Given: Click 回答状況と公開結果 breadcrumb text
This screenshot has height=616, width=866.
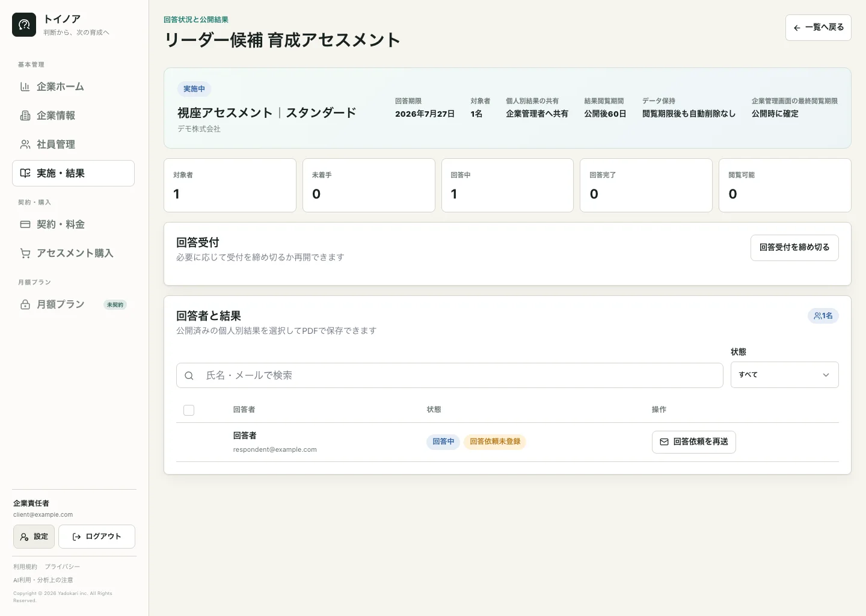Looking at the screenshot, I should (196, 20).
